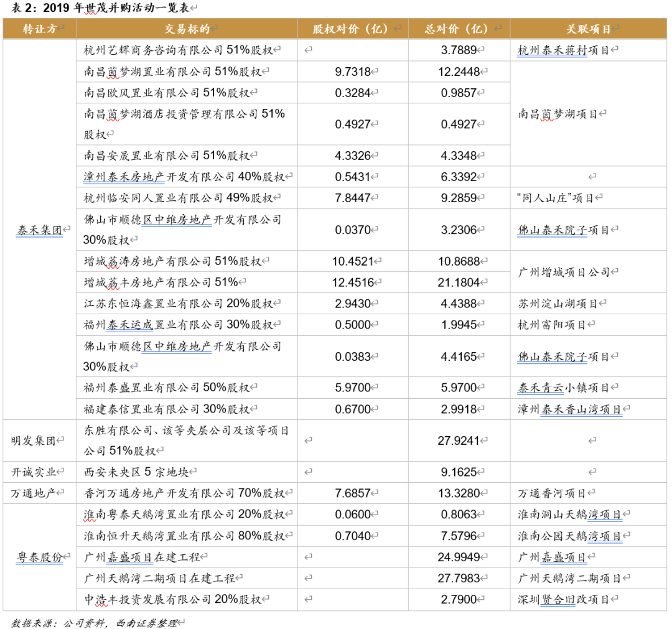Click the total price value 1.9945
Image resolution: width=672 pixels, height=629 pixels.
click(x=459, y=325)
